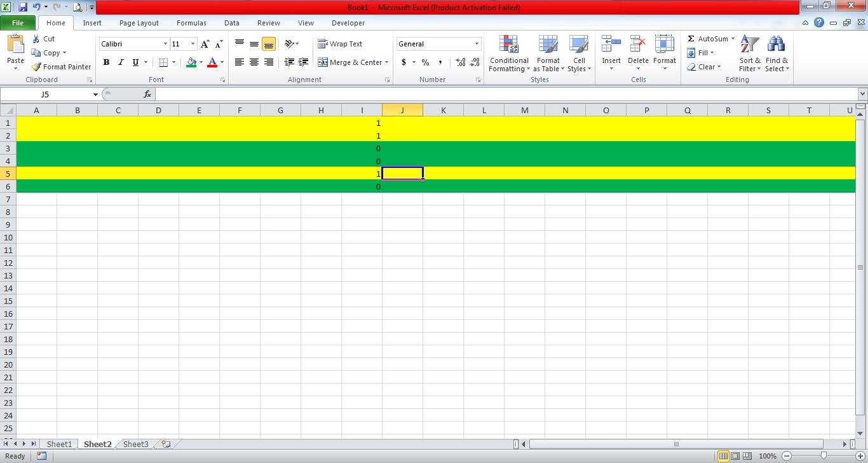Click the zoom slider in status bar
Image resolution: width=868 pixels, height=463 pixels.
tap(824, 455)
